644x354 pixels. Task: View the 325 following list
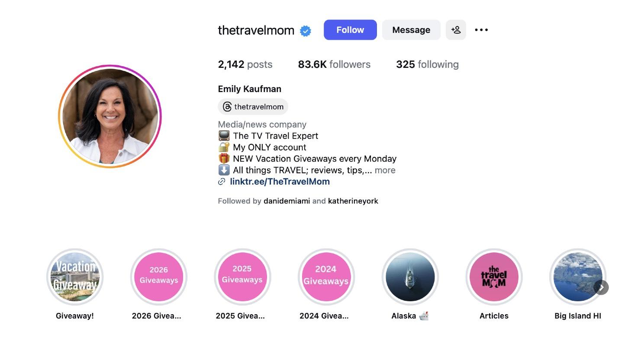[427, 64]
